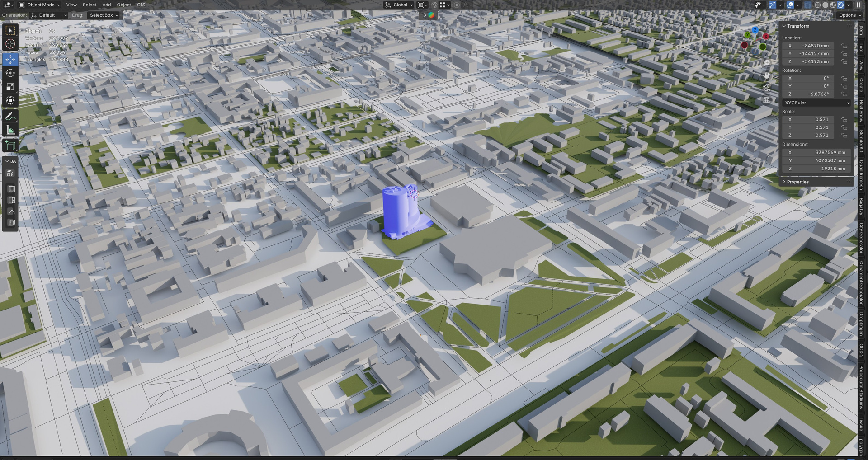Open the Object menu
The width and height of the screenshot is (868, 460).
(x=124, y=5)
